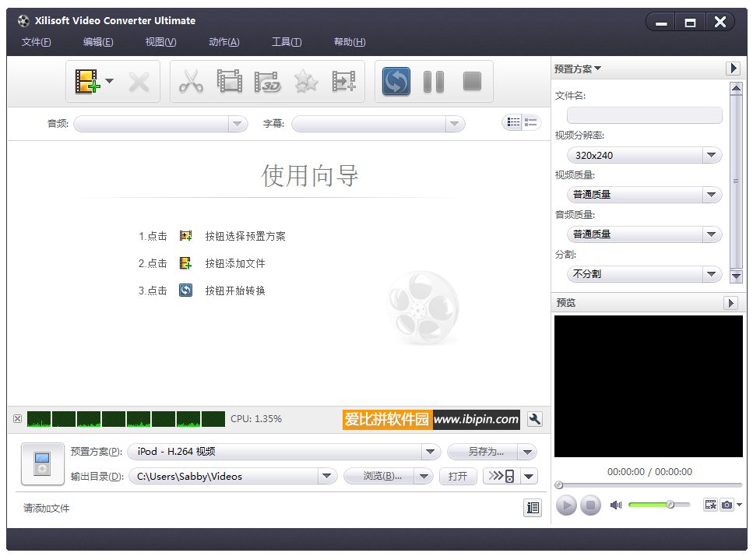Open the 编辑(E) menu
This screenshot has height=560, width=753.
98,42
